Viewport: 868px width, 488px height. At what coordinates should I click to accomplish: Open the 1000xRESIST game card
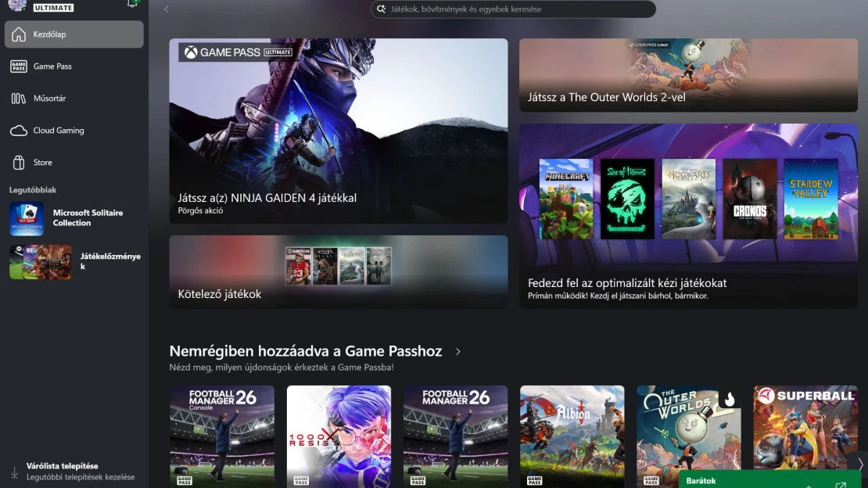[339, 436]
